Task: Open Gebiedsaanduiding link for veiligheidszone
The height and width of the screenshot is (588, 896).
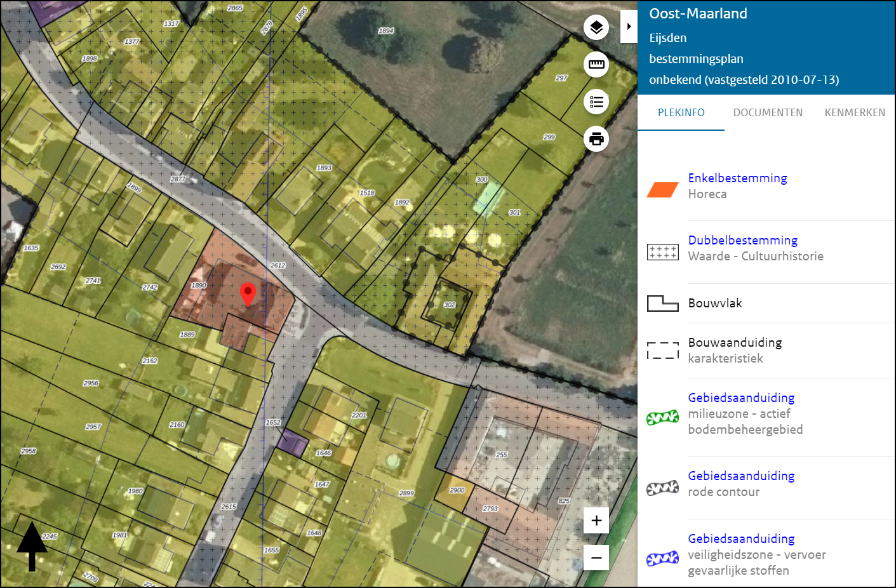Action: (x=741, y=538)
